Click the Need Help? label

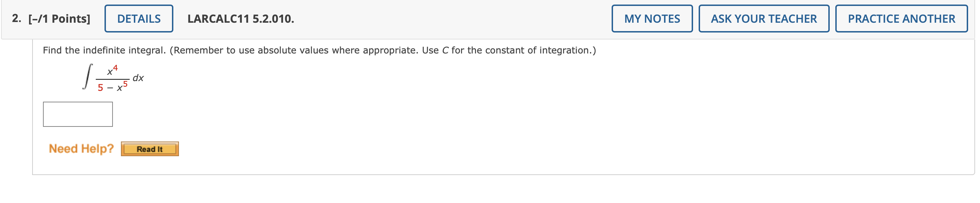(81, 148)
